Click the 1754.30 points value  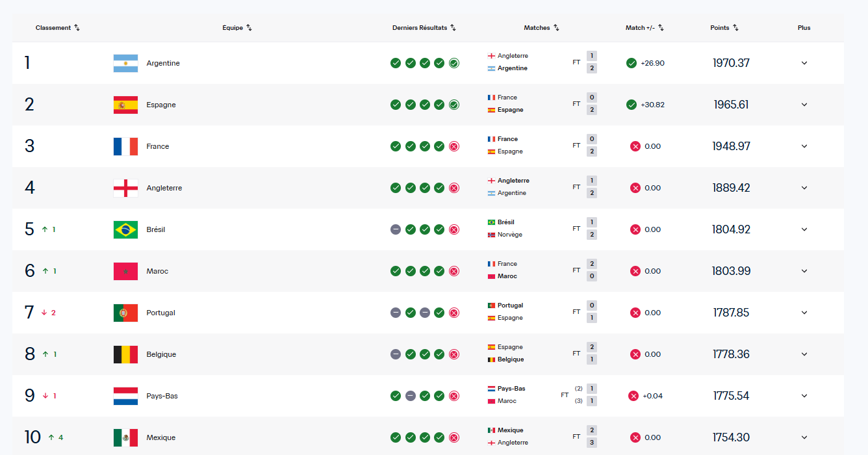[x=731, y=437]
